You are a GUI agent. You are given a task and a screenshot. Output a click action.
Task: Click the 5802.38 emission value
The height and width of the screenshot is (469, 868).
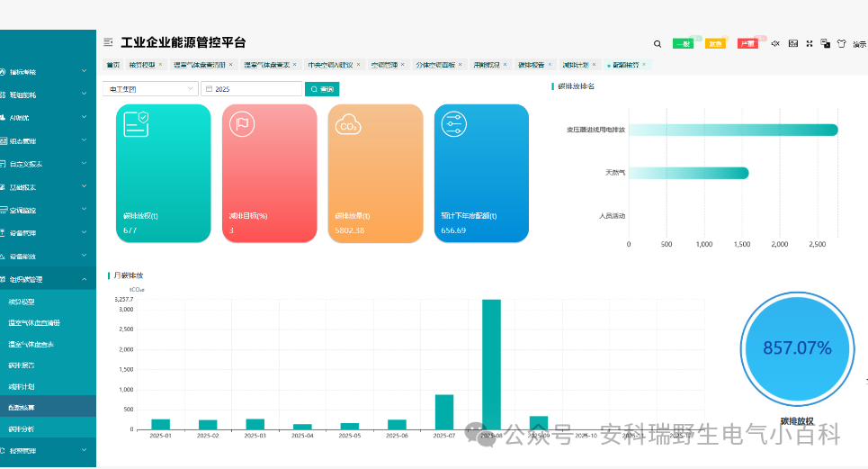coord(350,230)
